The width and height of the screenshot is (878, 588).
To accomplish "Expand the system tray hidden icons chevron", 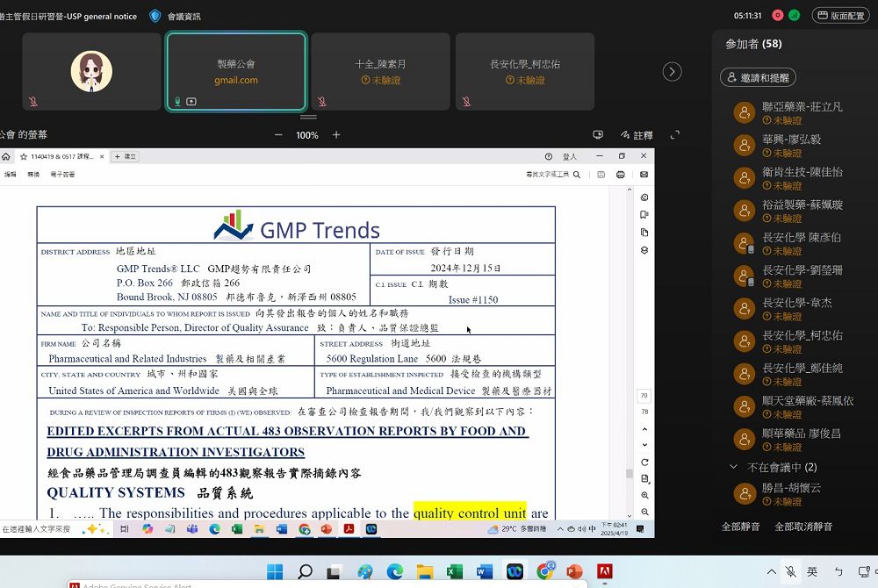I will (x=771, y=572).
